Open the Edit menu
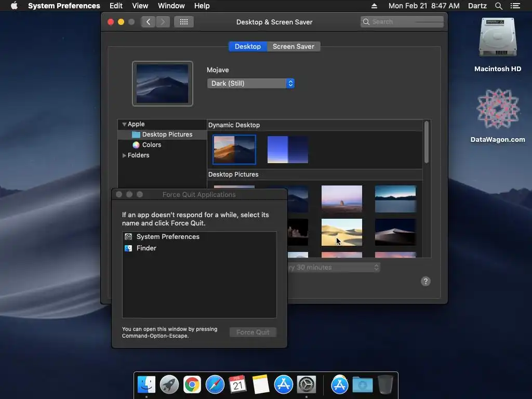The width and height of the screenshot is (532, 399). (116, 6)
